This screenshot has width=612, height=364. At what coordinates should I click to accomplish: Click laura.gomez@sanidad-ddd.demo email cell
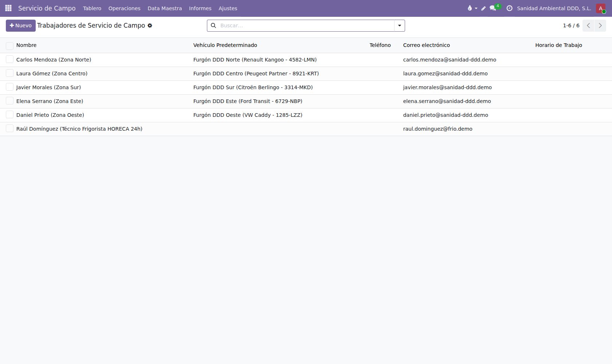click(445, 74)
